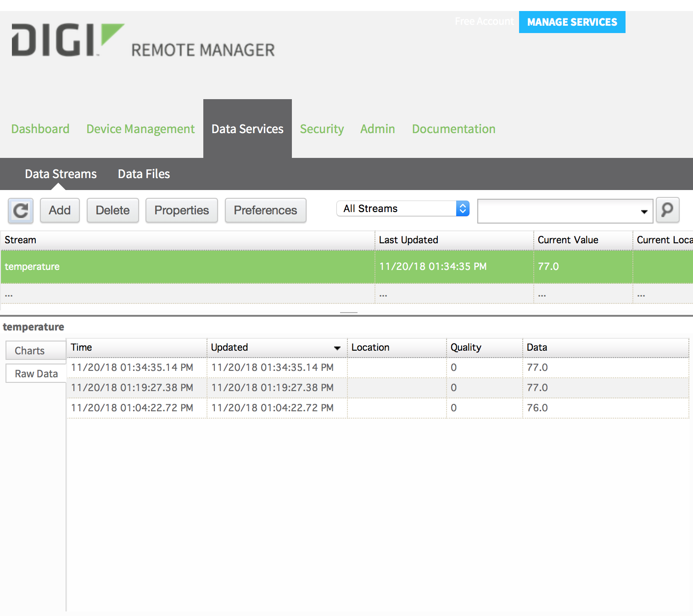Viewport: 693px width, 616px height.
Task: Select the temperature stream row
Action: tap(346, 267)
